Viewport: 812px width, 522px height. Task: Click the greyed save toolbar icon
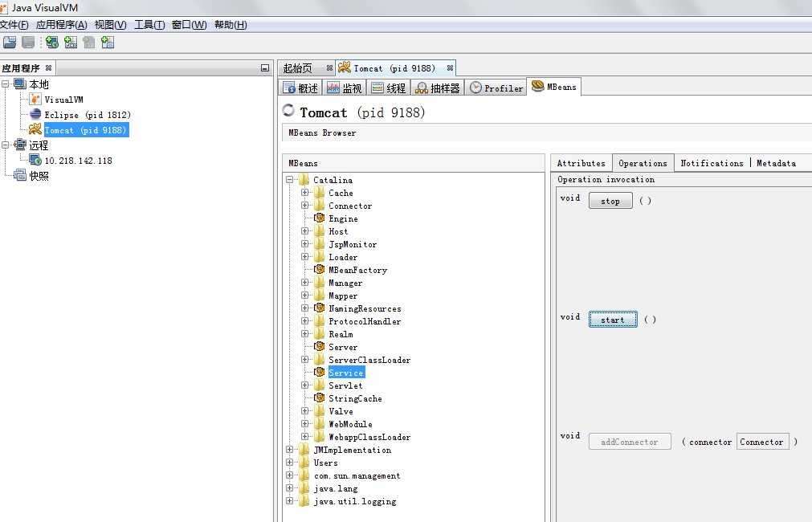(28, 43)
